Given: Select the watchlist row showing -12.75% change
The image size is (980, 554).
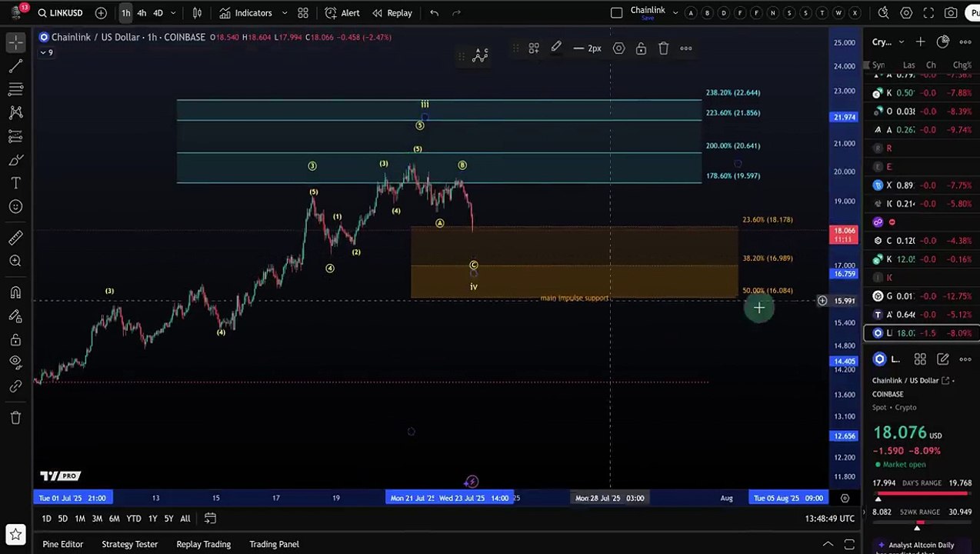Looking at the screenshot, I should coord(922,296).
